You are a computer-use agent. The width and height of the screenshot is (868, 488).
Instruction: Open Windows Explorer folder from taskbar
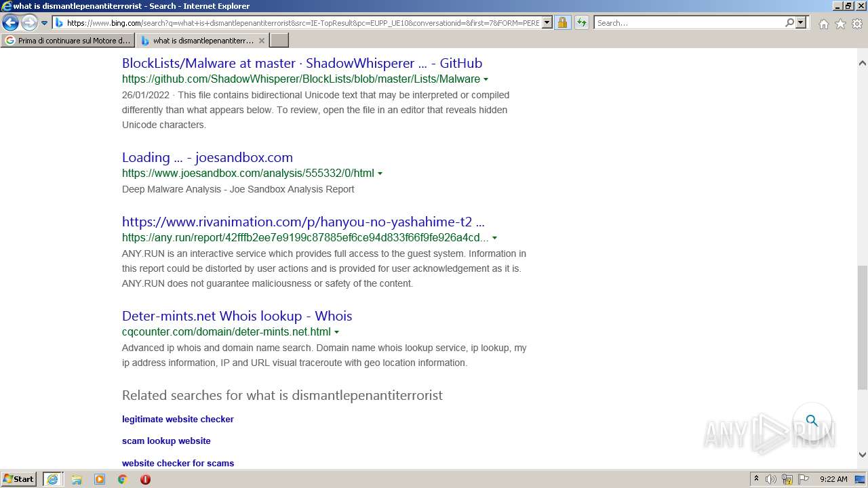click(x=77, y=479)
